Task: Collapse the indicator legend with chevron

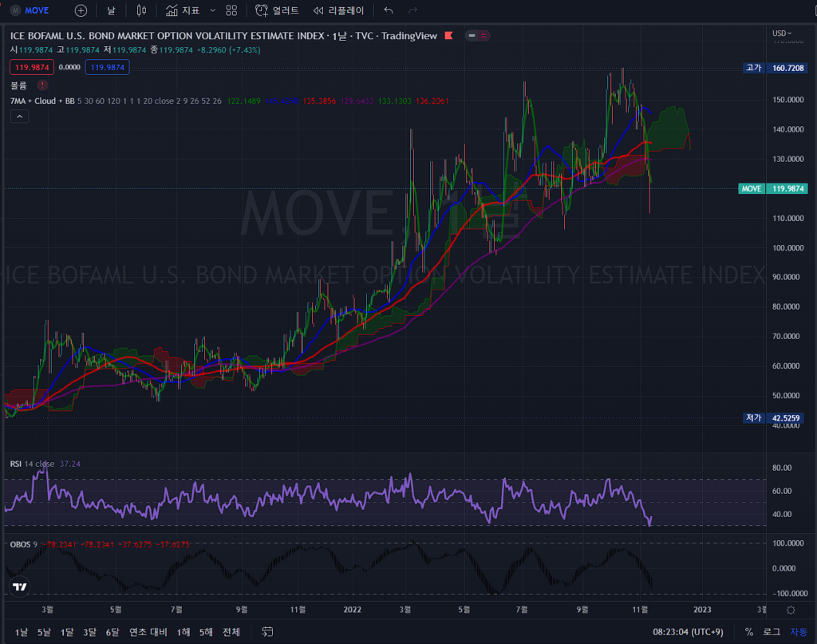Action: coord(20,117)
